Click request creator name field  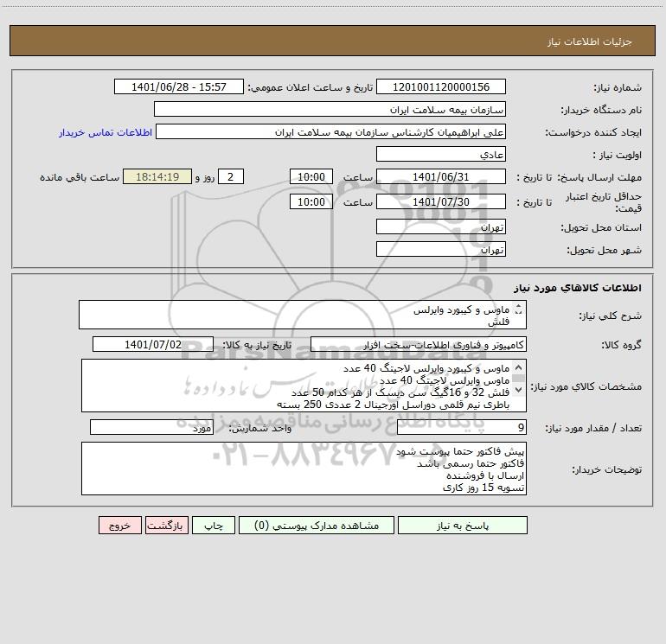(x=331, y=131)
